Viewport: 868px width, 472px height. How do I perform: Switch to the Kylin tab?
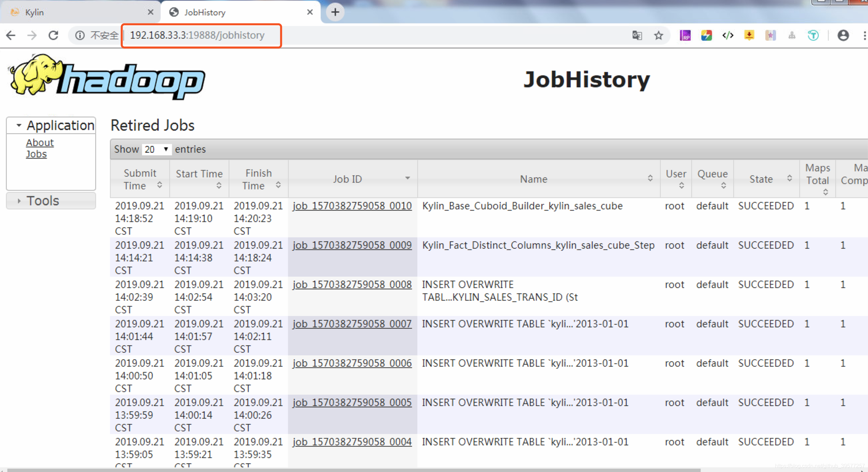click(81, 12)
